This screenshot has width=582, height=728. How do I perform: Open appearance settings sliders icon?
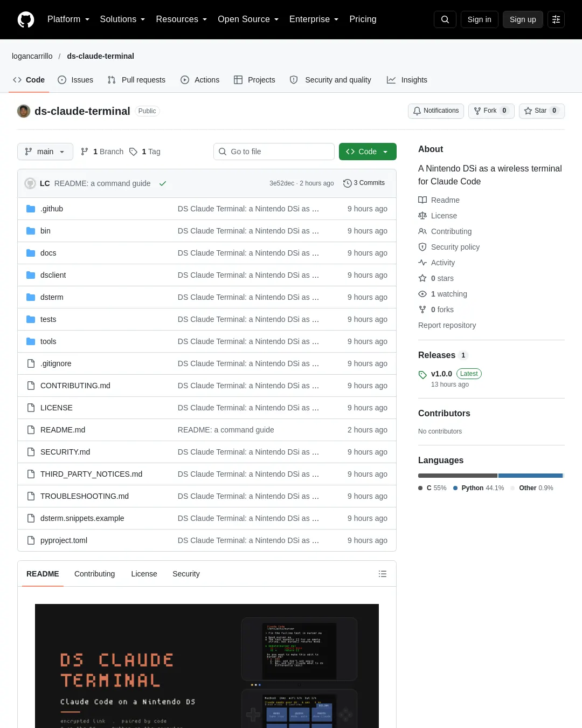[556, 19]
